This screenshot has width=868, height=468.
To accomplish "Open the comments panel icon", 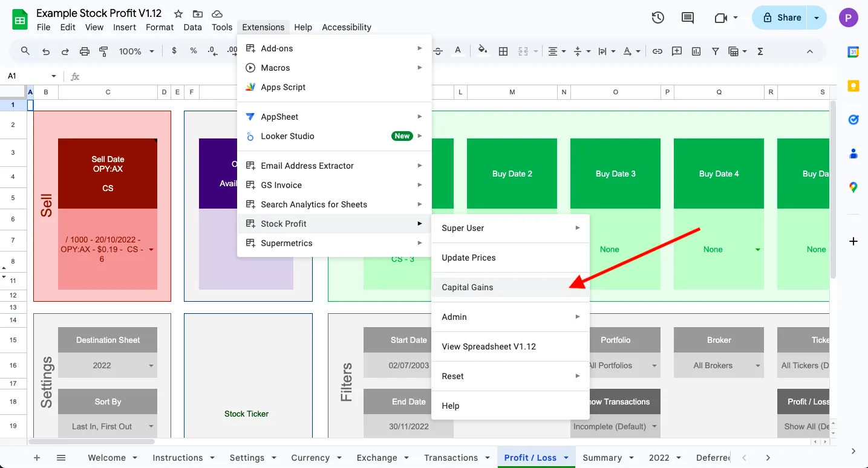I will [x=688, y=18].
